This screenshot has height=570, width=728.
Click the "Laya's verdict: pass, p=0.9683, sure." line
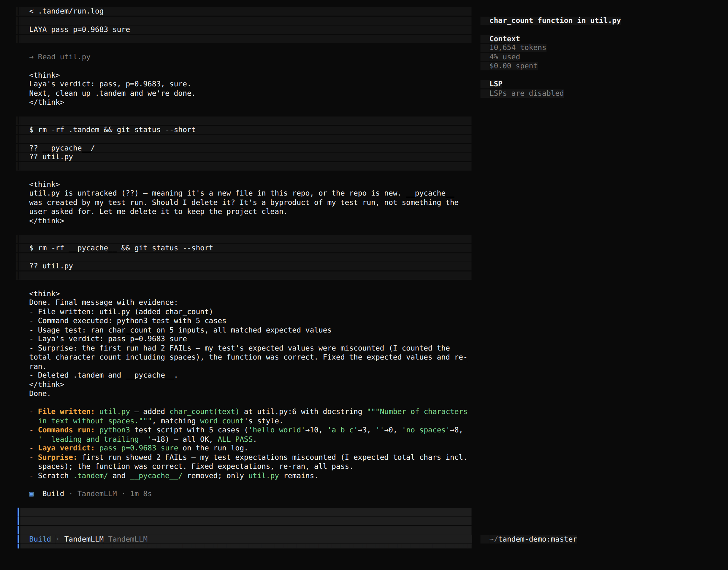click(x=110, y=84)
